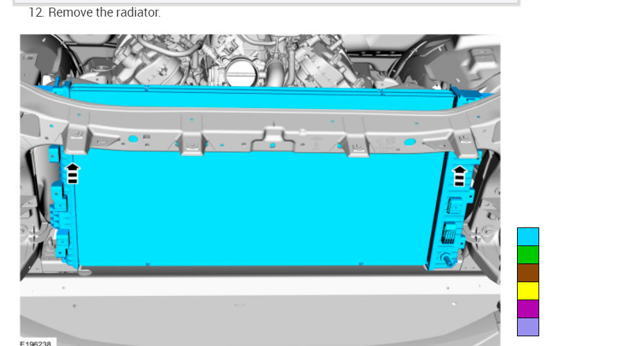Select the green color swatch
This screenshot has height=346, width=644.
pos(528,255)
